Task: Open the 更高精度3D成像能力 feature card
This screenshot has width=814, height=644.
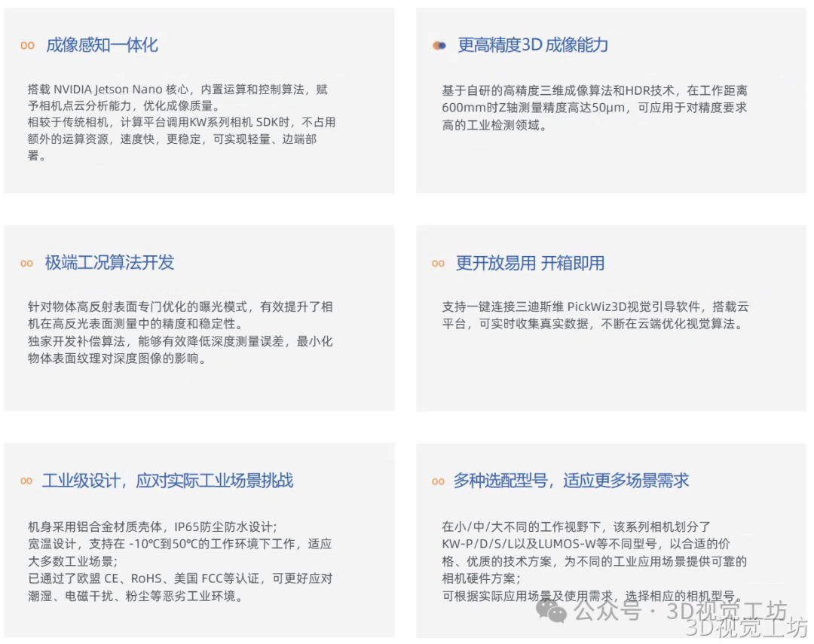Action: (x=610, y=98)
